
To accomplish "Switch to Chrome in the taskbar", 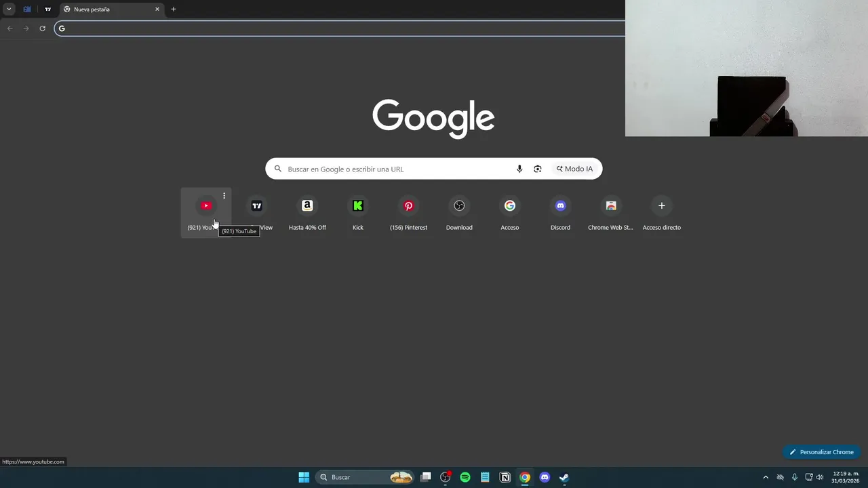I will [525, 477].
